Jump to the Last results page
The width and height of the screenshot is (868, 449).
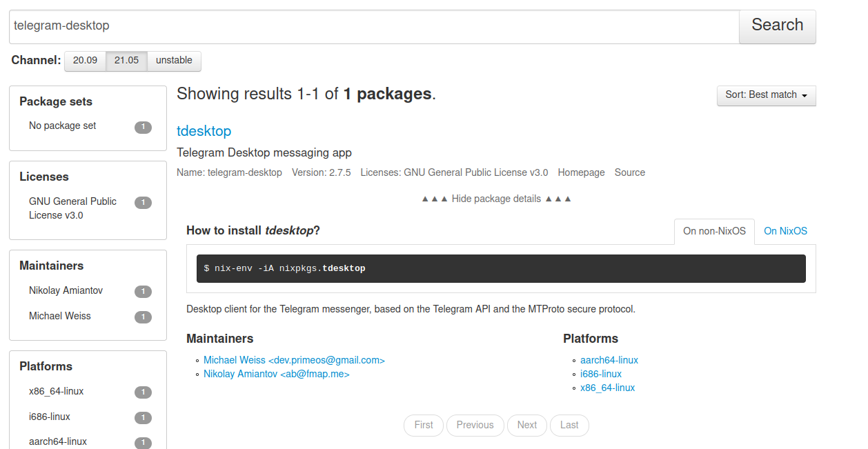tap(569, 425)
